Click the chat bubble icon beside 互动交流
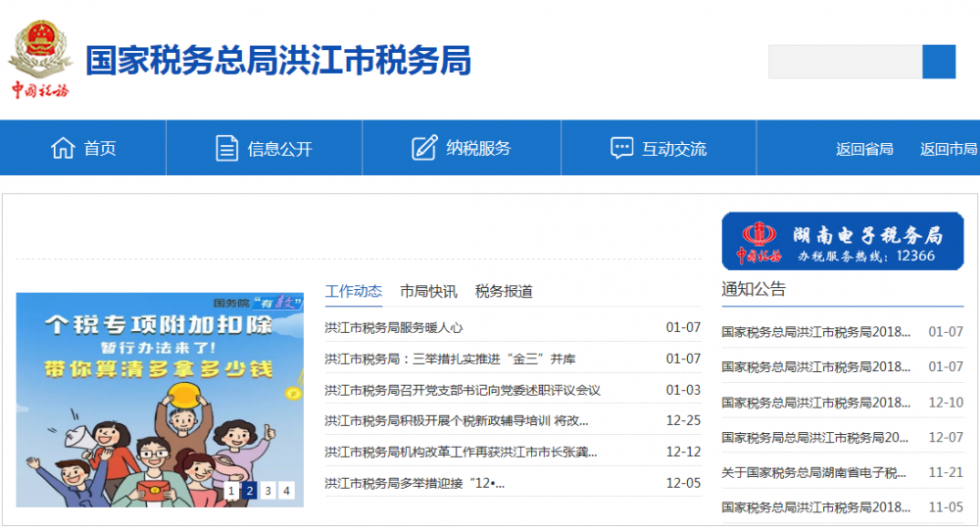The height and width of the screenshot is (527, 980). coord(621,148)
